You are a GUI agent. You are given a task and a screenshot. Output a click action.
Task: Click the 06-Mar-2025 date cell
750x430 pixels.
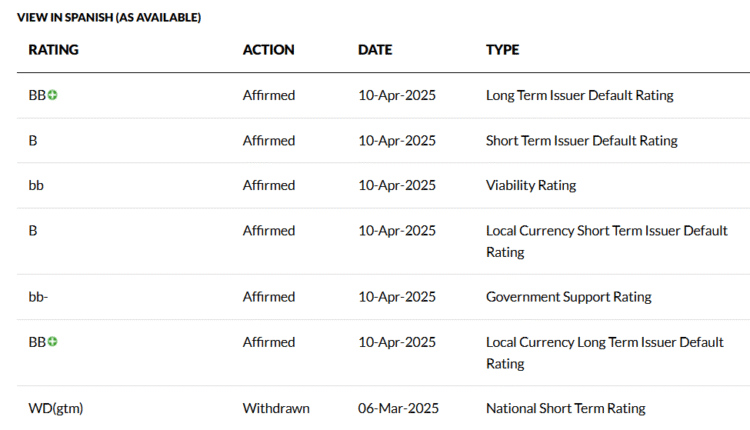click(398, 408)
